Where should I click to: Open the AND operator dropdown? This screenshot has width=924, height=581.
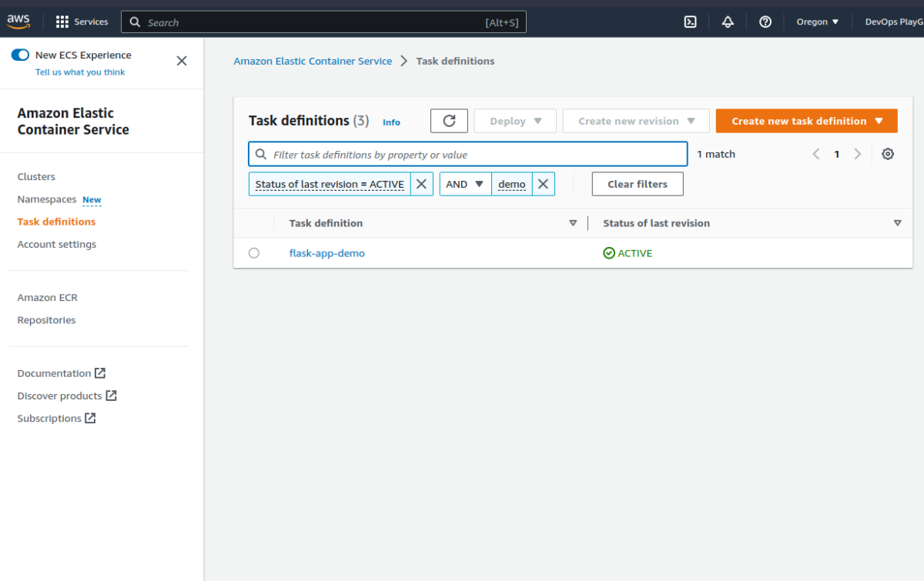[x=465, y=184]
